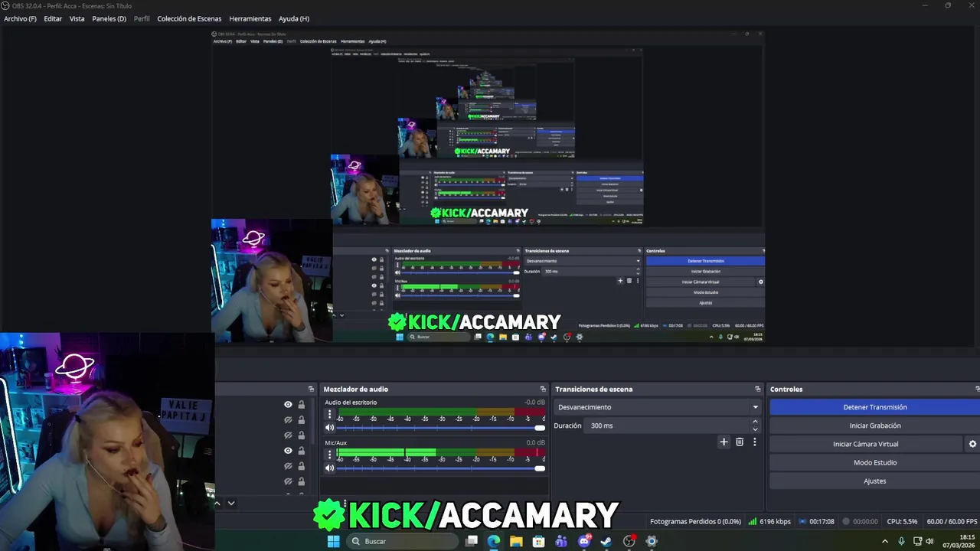
Task: Hide the fourth source using eye icon
Action: pyautogui.click(x=288, y=451)
